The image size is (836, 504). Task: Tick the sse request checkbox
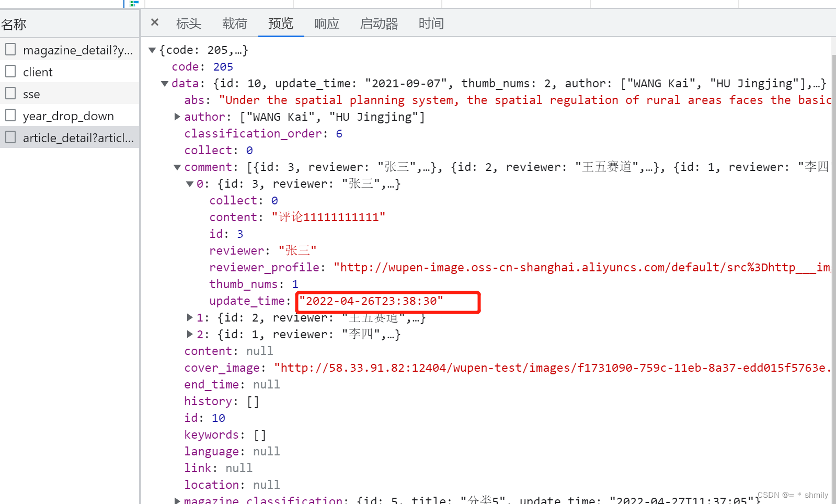10,93
